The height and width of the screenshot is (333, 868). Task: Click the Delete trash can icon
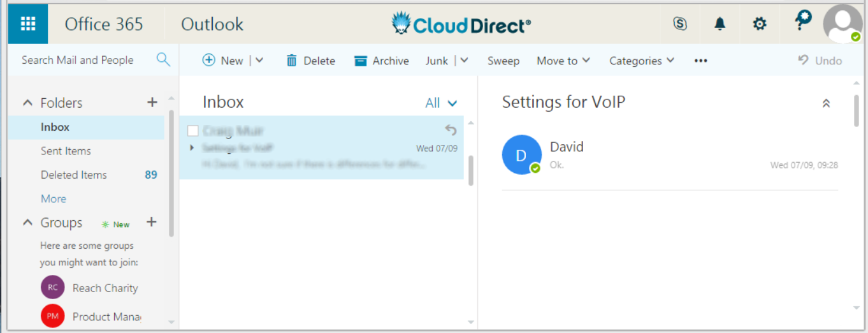[292, 61]
